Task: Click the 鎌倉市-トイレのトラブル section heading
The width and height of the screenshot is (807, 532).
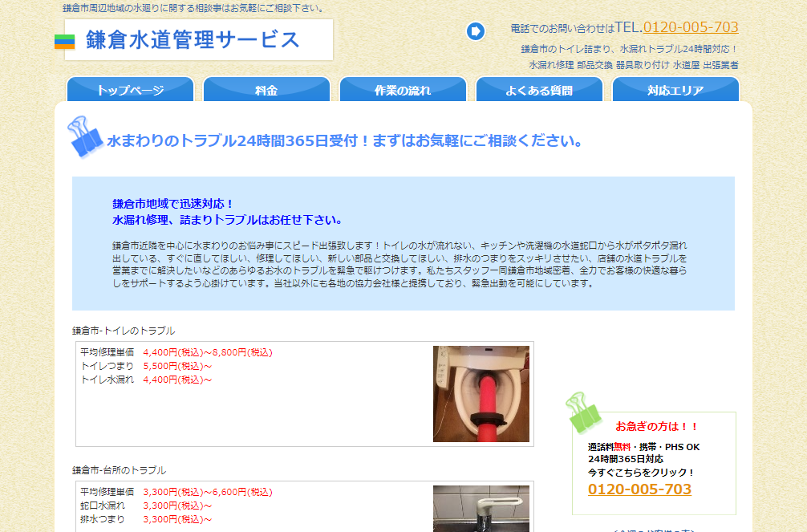Action: 124,331
